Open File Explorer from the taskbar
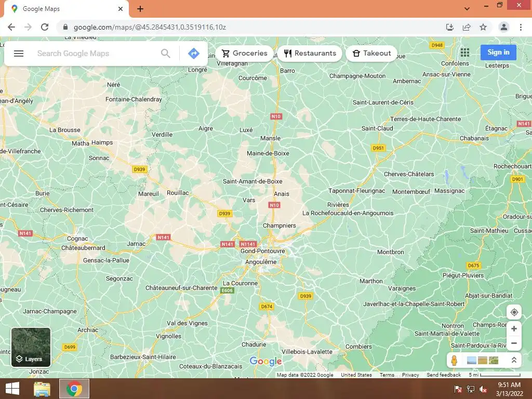This screenshot has height=399, width=532. [x=42, y=389]
